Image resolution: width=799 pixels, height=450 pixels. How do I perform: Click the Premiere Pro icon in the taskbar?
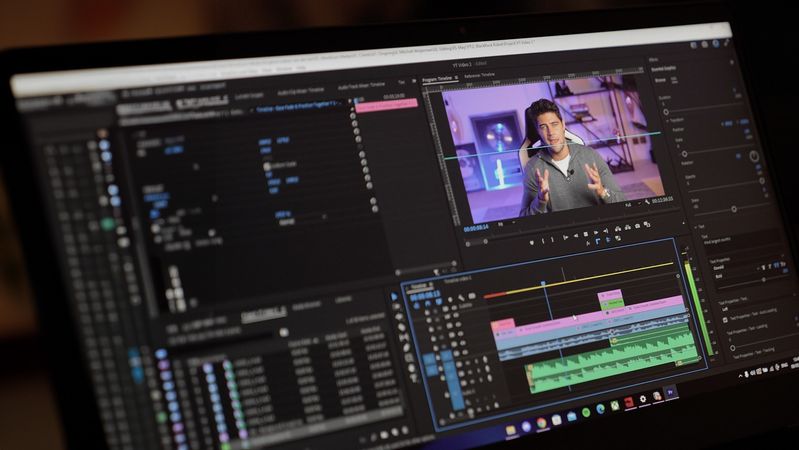point(671,393)
